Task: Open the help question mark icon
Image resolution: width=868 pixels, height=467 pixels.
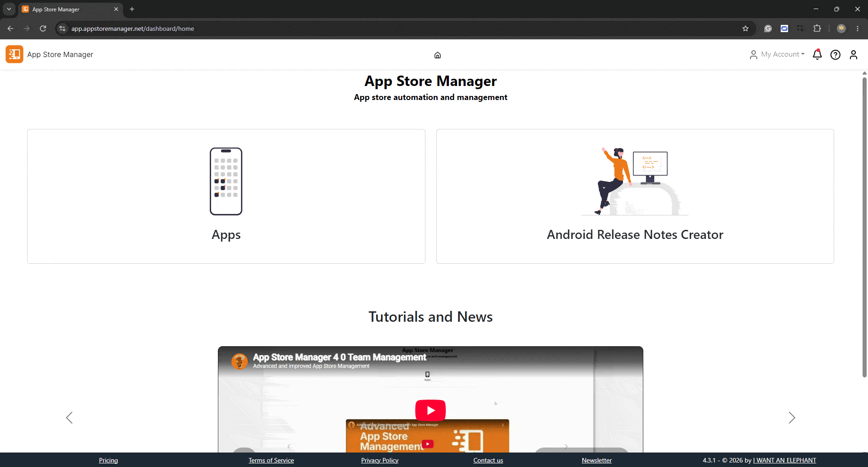Action: pos(835,55)
